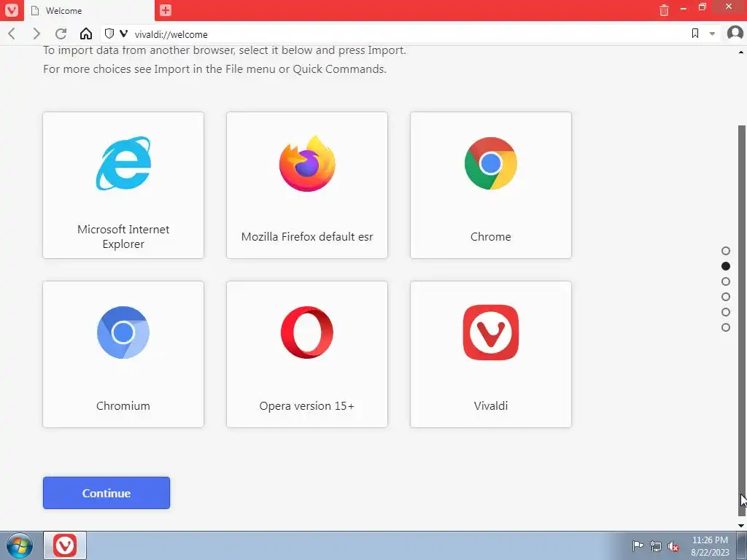Open the Vivaldi menu button
The width and height of the screenshot is (747, 560).
[x=12, y=10]
